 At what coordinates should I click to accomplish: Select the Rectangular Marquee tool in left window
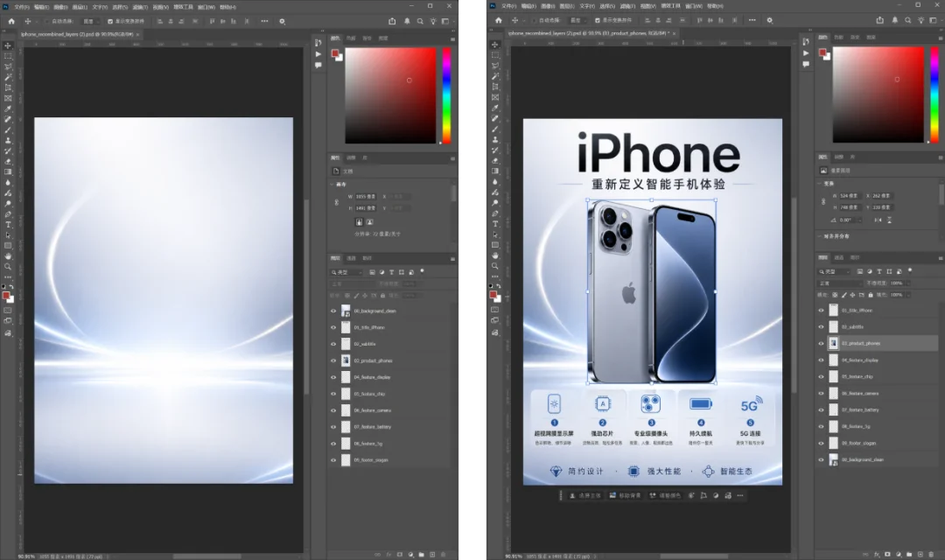coord(8,56)
